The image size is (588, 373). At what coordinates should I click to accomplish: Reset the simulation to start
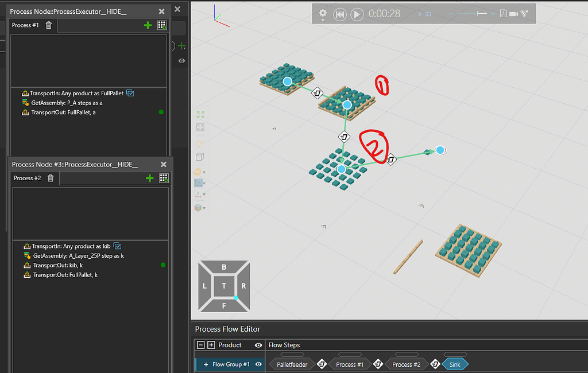coord(339,14)
